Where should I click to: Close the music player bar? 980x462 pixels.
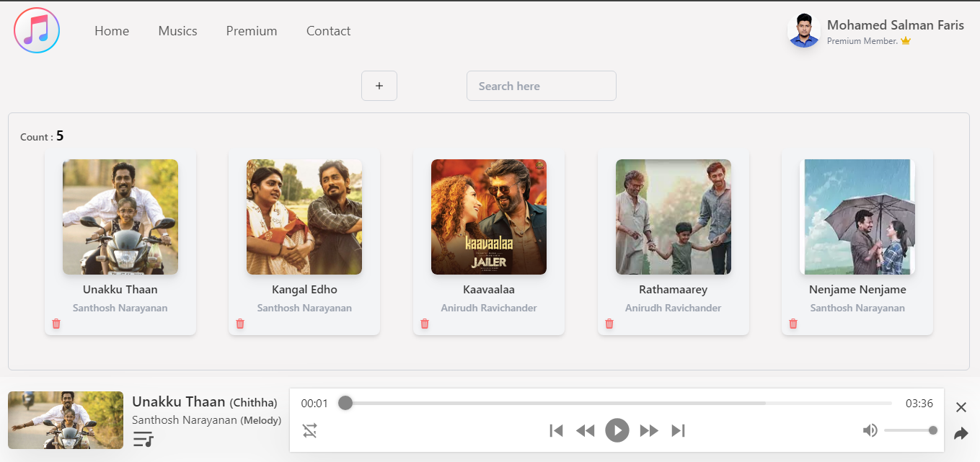[x=961, y=407]
